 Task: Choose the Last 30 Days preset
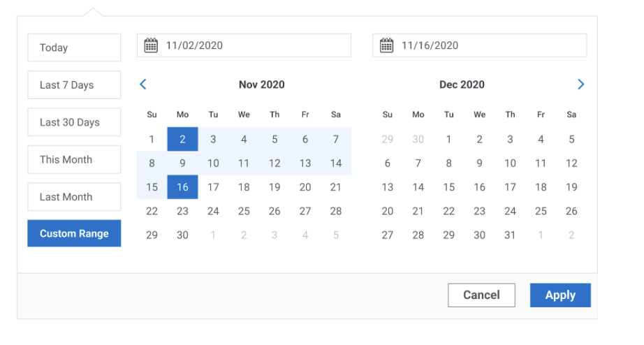coord(74,122)
